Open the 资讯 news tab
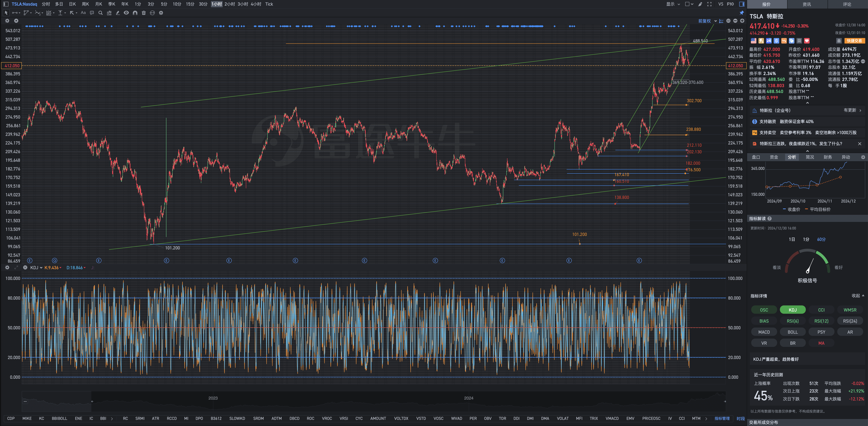The height and width of the screenshot is (426, 868). coord(807,4)
